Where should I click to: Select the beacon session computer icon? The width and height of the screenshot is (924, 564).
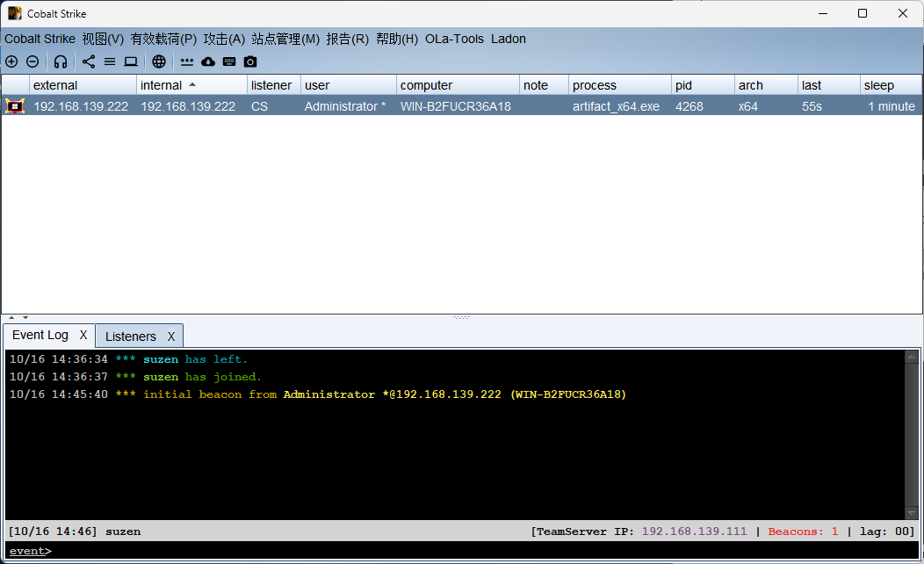pyautogui.click(x=15, y=106)
